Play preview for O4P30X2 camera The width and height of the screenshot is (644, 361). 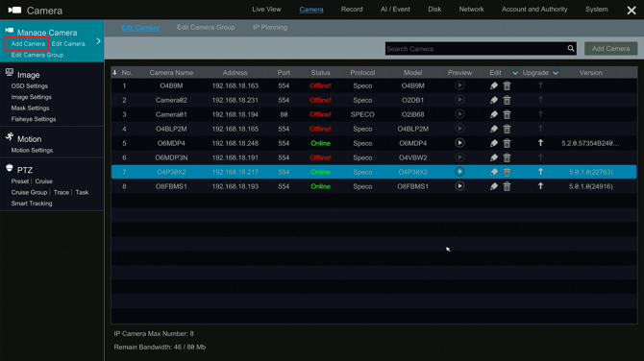pos(459,172)
